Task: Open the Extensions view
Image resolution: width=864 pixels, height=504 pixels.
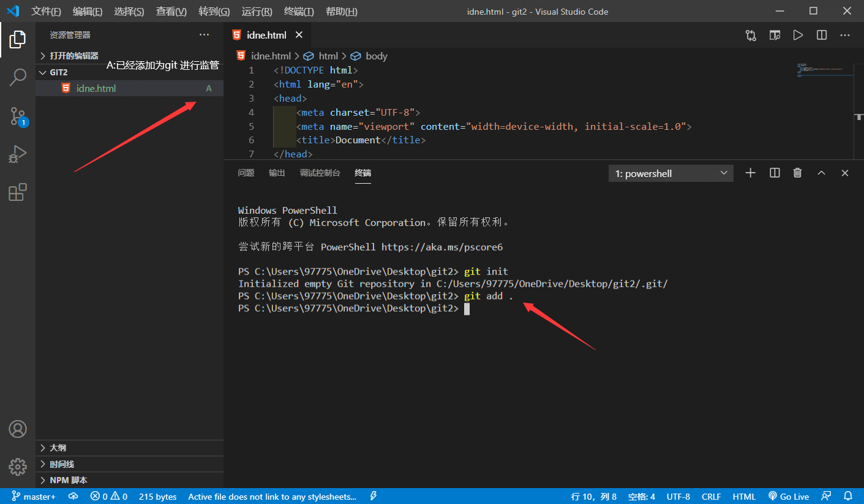Action: click(18, 192)
